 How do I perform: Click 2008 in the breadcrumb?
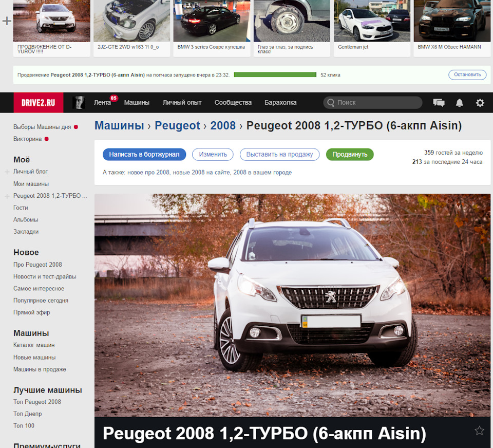[223, 125]
